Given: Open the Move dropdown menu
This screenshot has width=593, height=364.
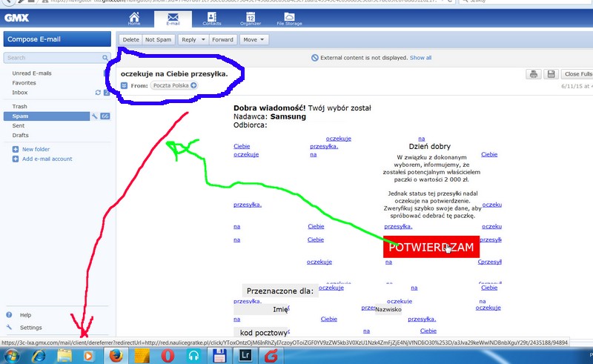Looking at the screenshot, I should pyautogui.click(x=254, y=39).
